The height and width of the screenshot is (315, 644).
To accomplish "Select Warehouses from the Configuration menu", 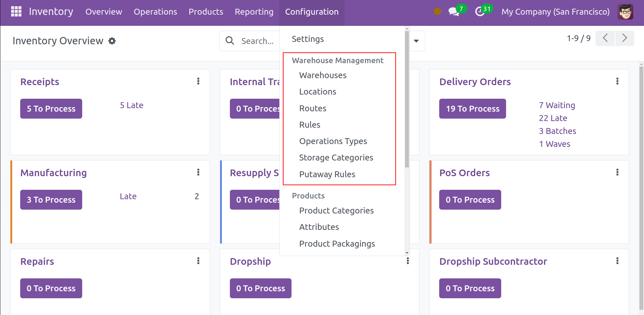I will [323, 75].
